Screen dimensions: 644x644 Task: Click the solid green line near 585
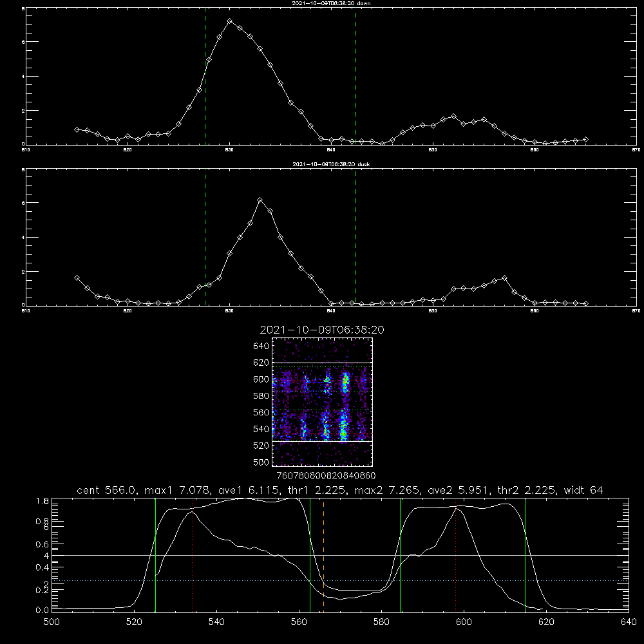[400, 555]
